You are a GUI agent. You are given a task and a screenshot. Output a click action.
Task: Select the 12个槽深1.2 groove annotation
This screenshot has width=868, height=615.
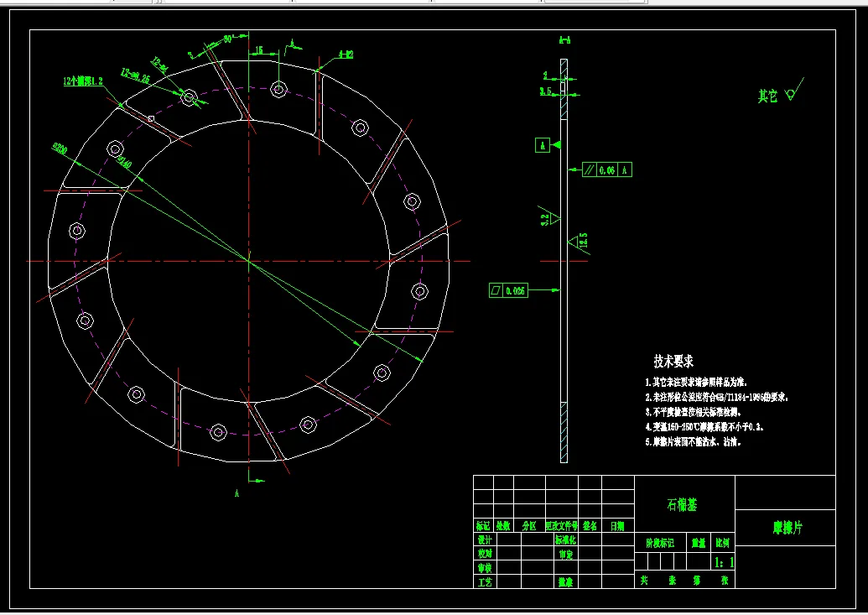[x=82, y=81]
